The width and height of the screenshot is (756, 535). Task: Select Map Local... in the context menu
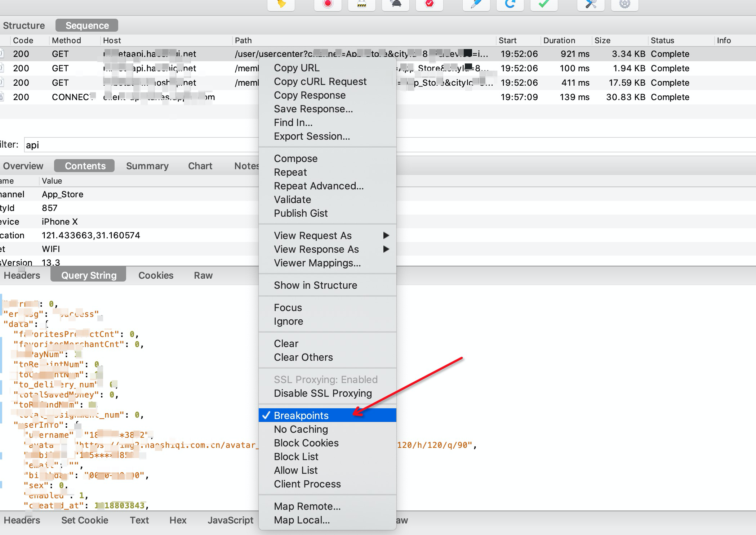click(x=302, y=520)
